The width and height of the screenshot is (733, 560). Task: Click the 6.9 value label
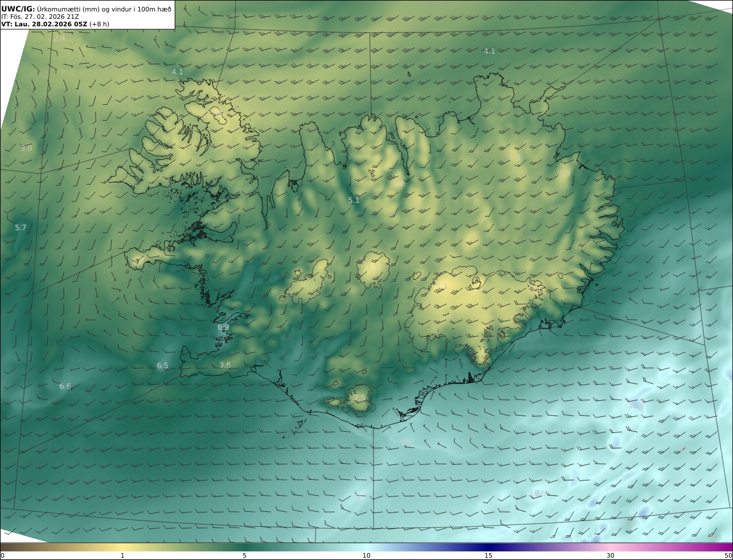point(223,327)
